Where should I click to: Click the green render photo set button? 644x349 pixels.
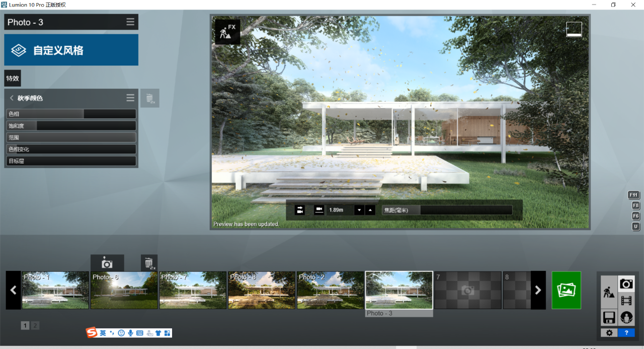(x=566, y=290)
